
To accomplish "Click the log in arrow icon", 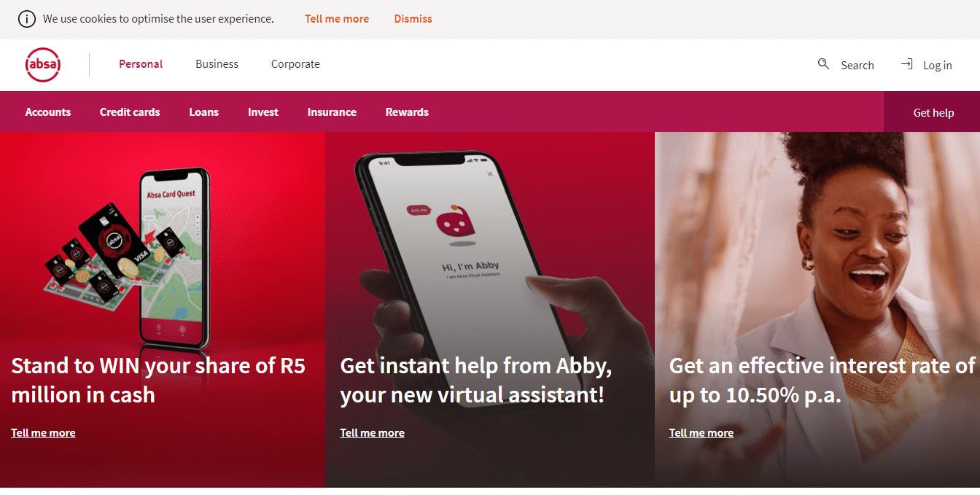I will coord(906,64).
